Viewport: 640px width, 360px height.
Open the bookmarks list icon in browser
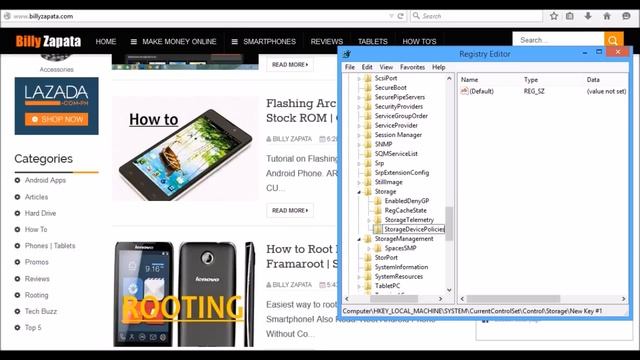point(570,16)
